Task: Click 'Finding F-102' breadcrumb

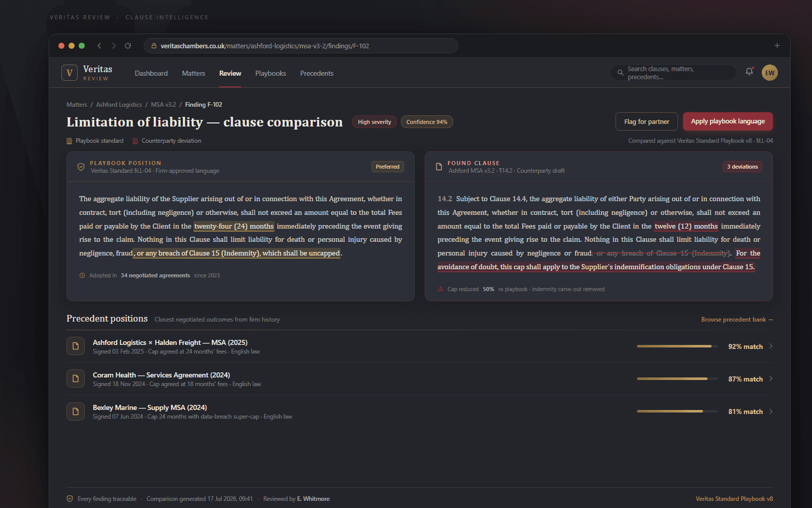Action: [204, 105]
